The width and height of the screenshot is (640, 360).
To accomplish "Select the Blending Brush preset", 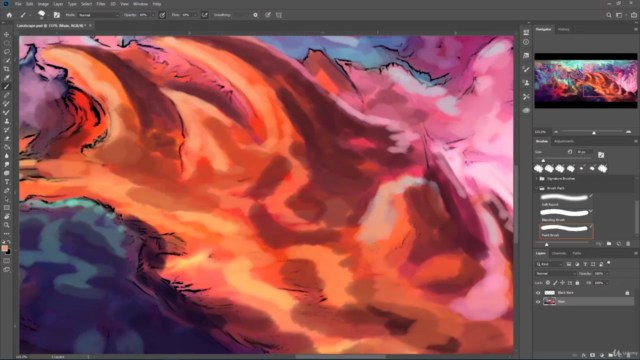I will coord(567,215).
